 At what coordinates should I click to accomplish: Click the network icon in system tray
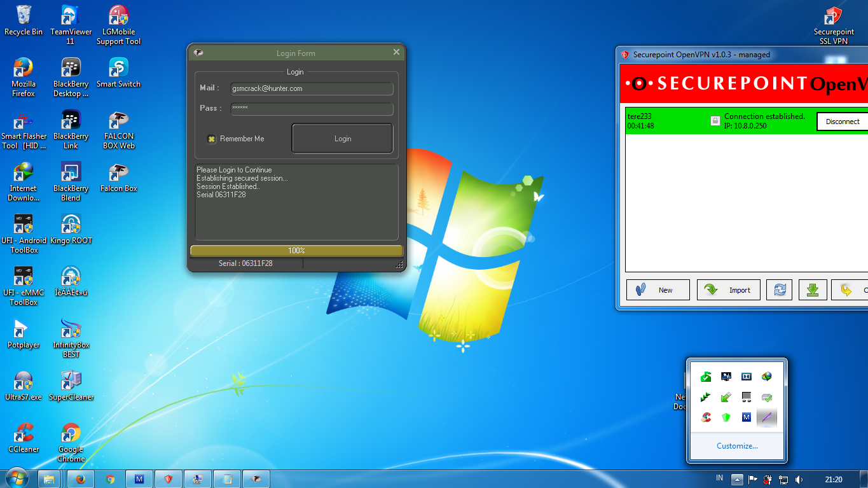(783, 479)
